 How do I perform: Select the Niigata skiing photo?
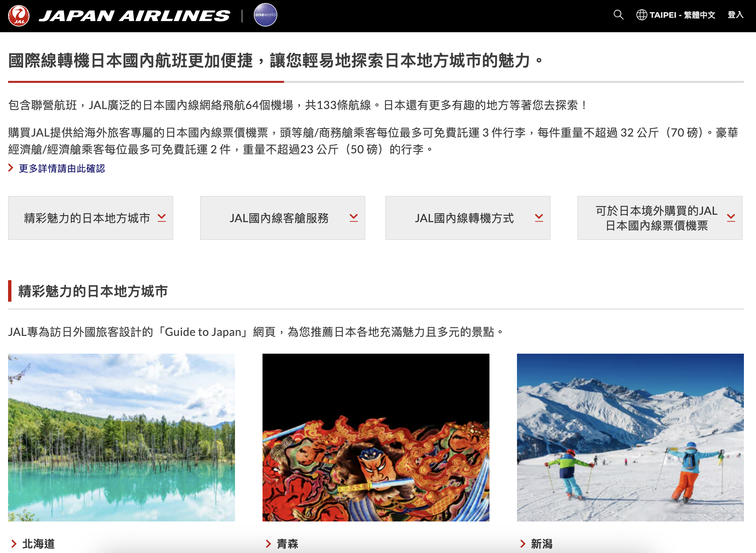pos(630,437)
